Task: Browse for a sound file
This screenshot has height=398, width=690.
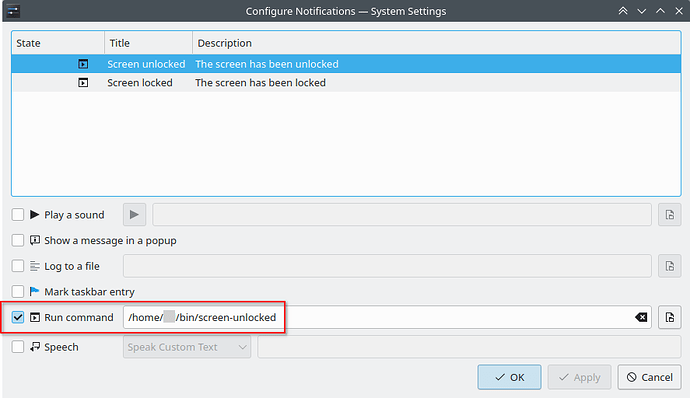Action: 669,215
